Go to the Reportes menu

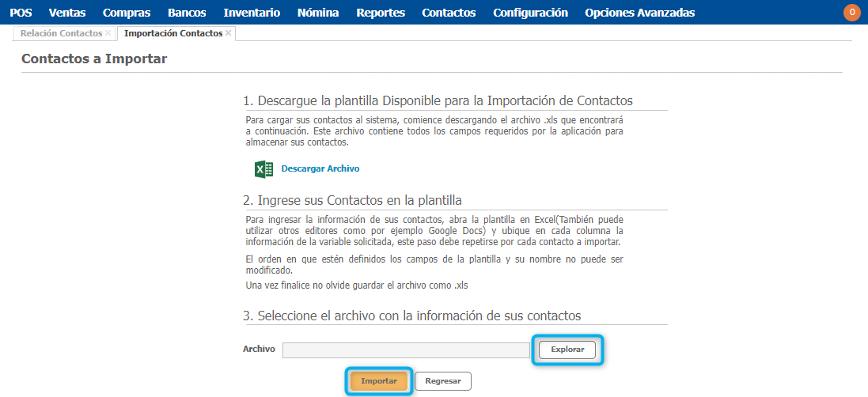click(x=381, y=13)
